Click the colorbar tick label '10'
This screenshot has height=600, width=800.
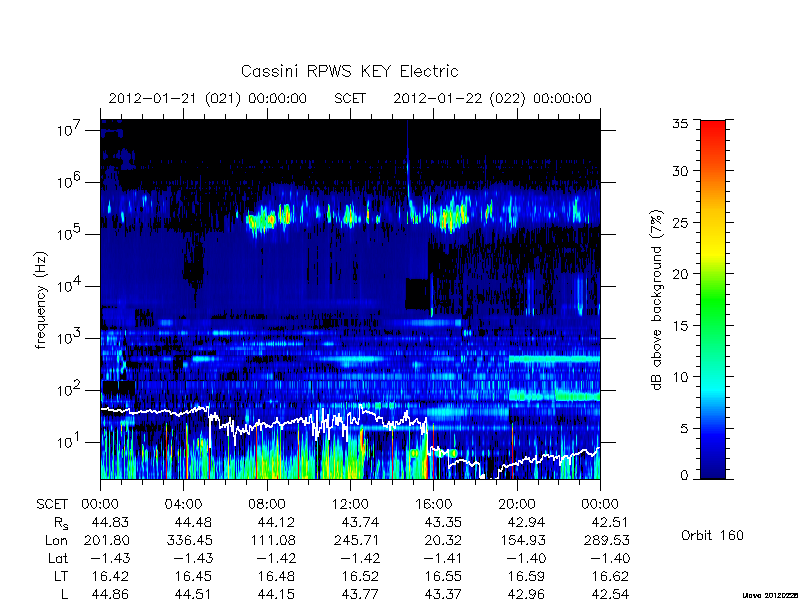click(x=680, y=377)
